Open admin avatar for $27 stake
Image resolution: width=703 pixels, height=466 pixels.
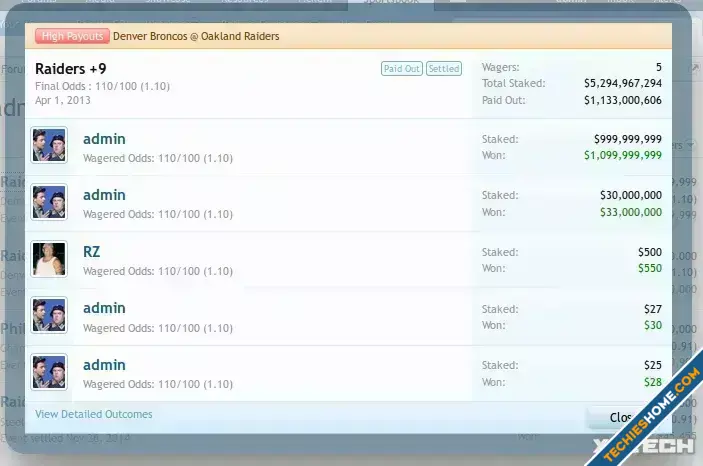[49, 315]
